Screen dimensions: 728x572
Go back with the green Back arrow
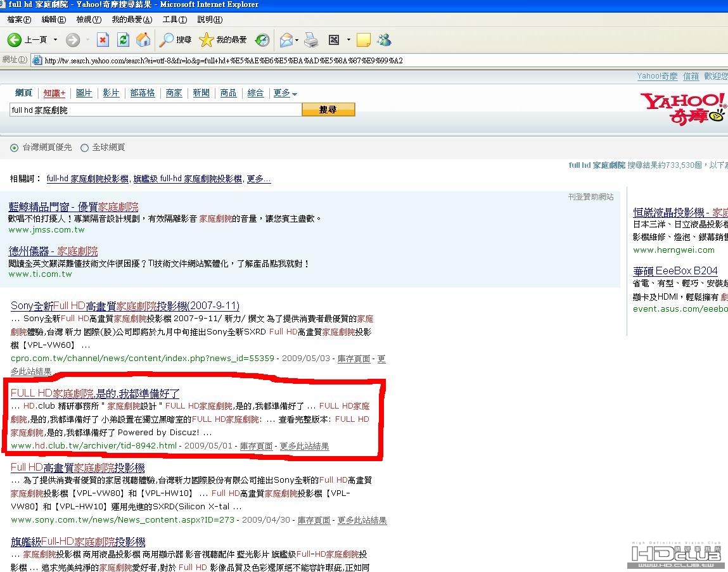tap(15, 40)
